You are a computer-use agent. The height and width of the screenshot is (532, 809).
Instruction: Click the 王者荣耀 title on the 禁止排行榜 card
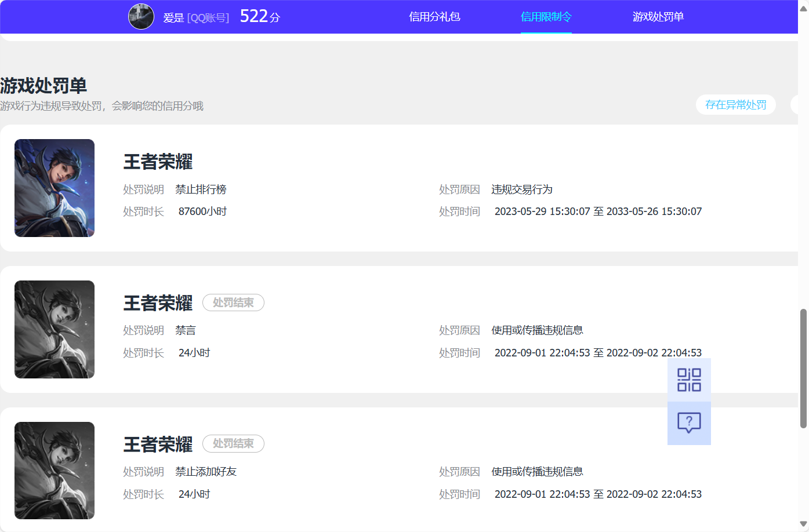[x=158, y=162]
